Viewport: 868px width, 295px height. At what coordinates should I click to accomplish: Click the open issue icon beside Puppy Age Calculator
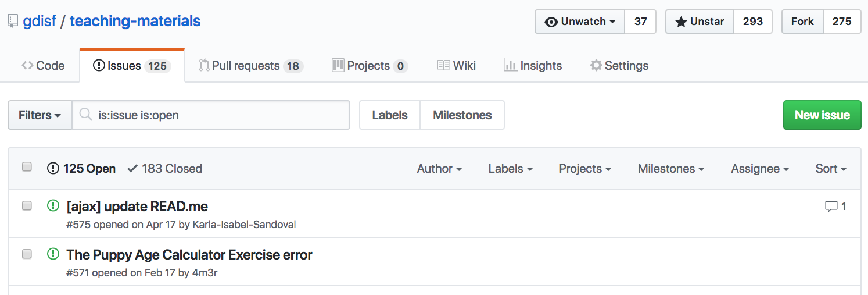53,254
